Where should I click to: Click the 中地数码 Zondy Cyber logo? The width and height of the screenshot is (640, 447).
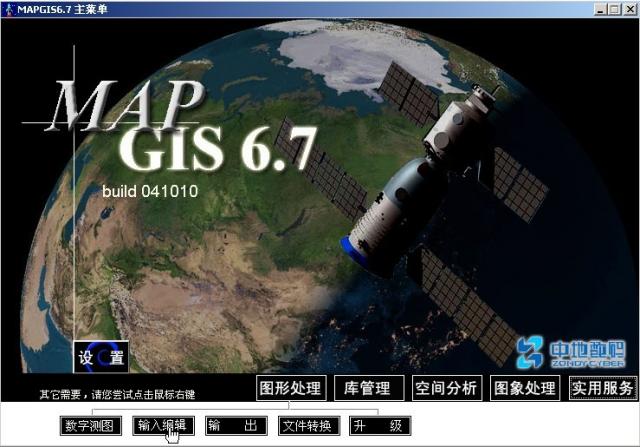(571, 352)
